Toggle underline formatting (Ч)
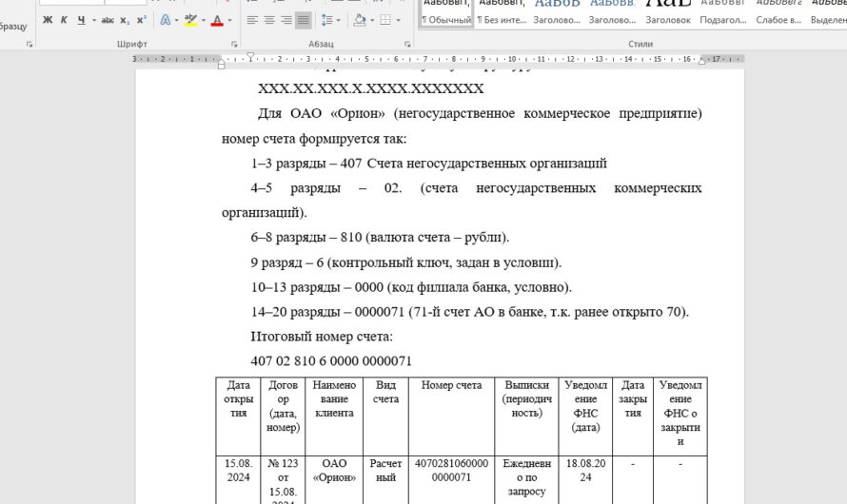 pyautogui.click(x=81, y=21)
